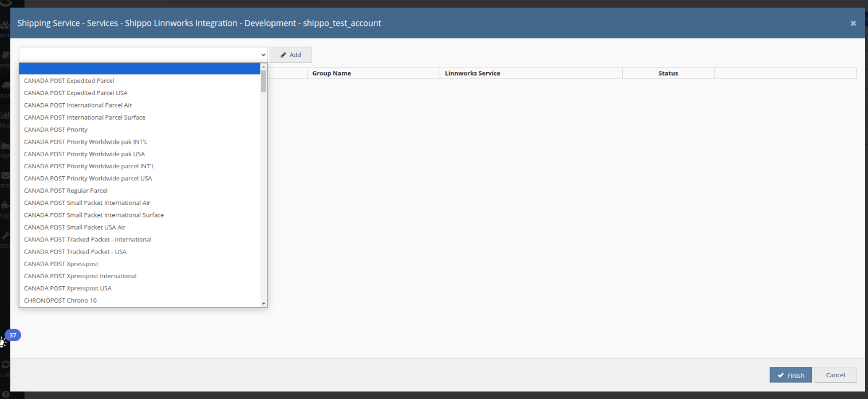Click the Finish button
The width and height of the screenshot is (868, 399).
pyautogui.click(x=791, y=375)
